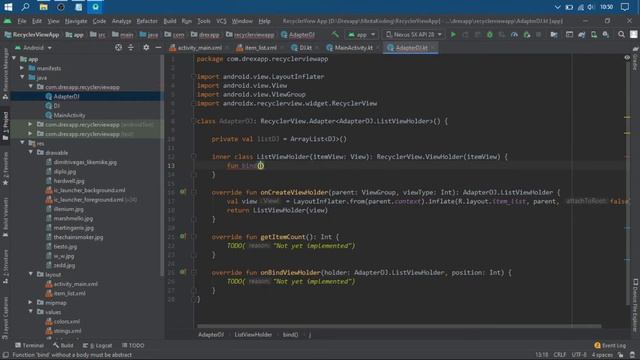This screenshot has height=360, width=640.
Task: Open Project panel settings gear
Action: click(x=146, y=48)
